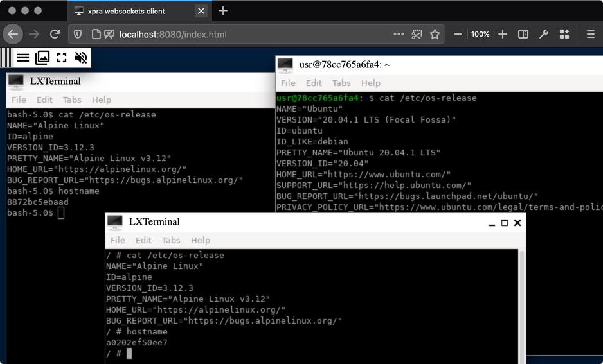This screenshot has height=364, width=603.
Task: Open Tabs menu in usr@78cc765a6fa4 terminal
Action: tap(341, 83)
